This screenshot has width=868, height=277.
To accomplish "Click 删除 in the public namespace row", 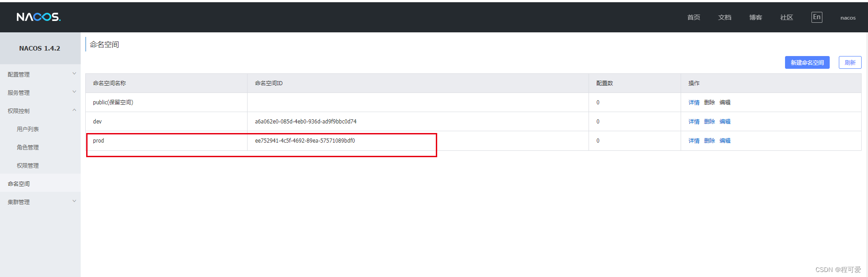I will [709, 103].
